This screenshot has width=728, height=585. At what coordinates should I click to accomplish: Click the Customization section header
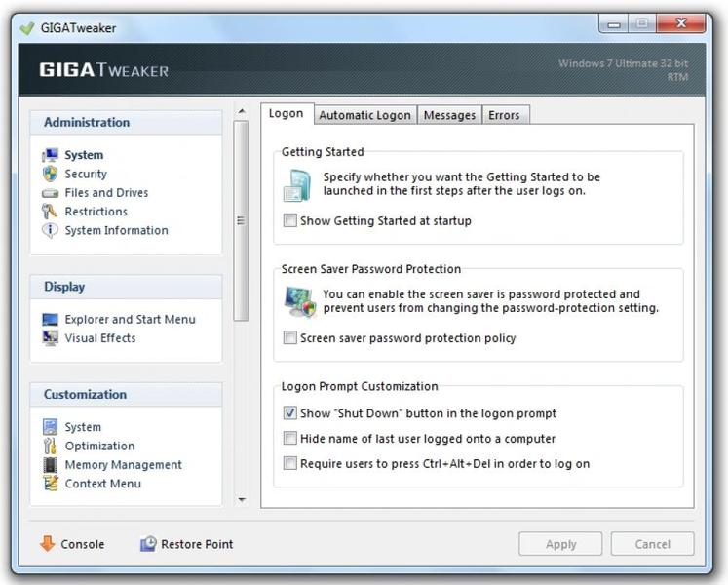(126, 395)
